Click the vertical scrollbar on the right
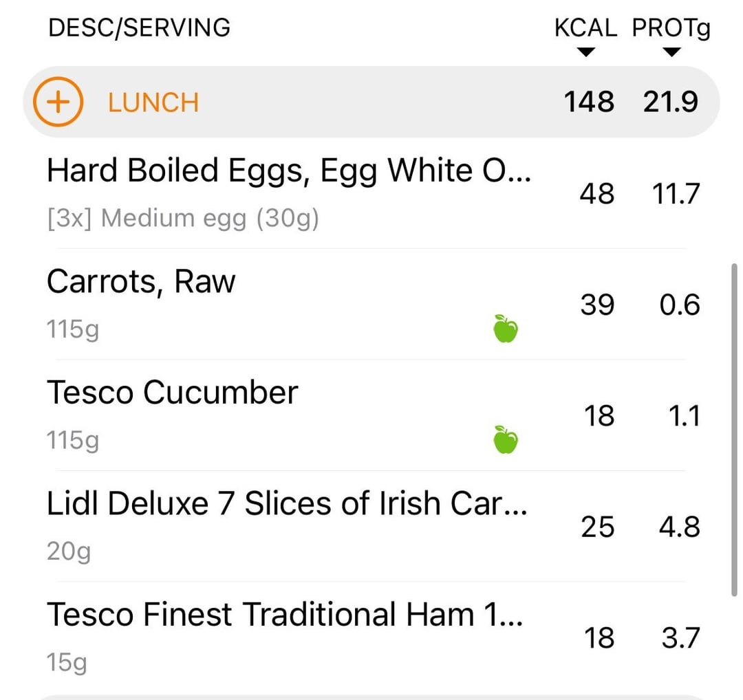The height and width of the screenshot is (700, 743). (734, 430)
